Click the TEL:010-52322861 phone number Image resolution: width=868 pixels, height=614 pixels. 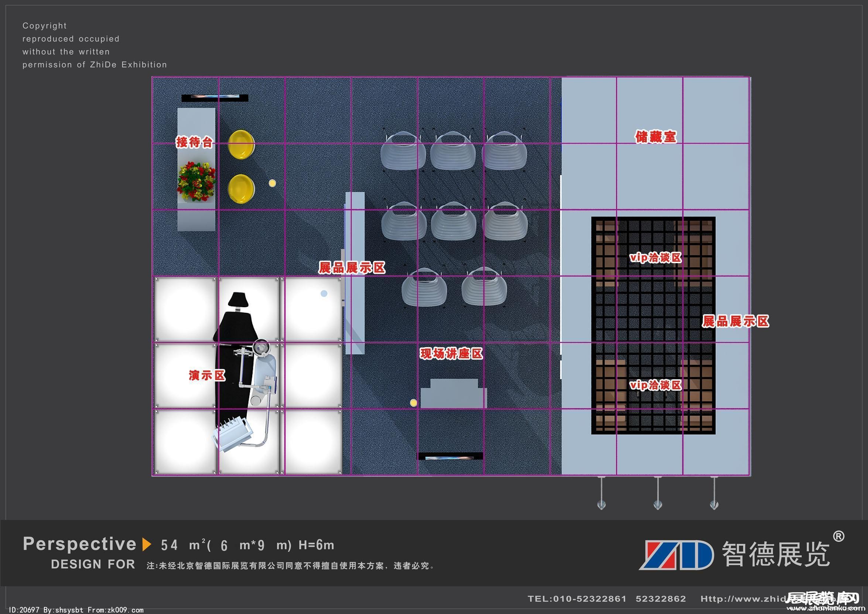tap(577, 598)
